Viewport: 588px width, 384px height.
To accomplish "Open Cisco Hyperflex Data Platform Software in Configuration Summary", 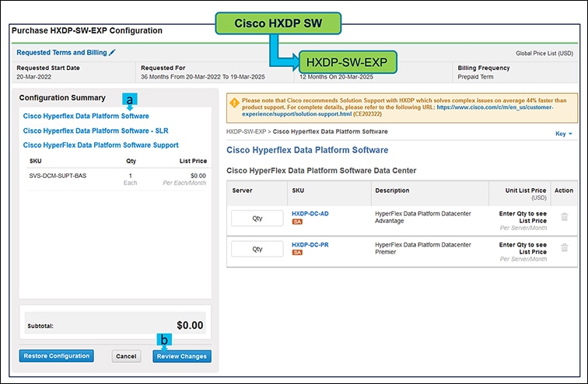I will (86, 116).
